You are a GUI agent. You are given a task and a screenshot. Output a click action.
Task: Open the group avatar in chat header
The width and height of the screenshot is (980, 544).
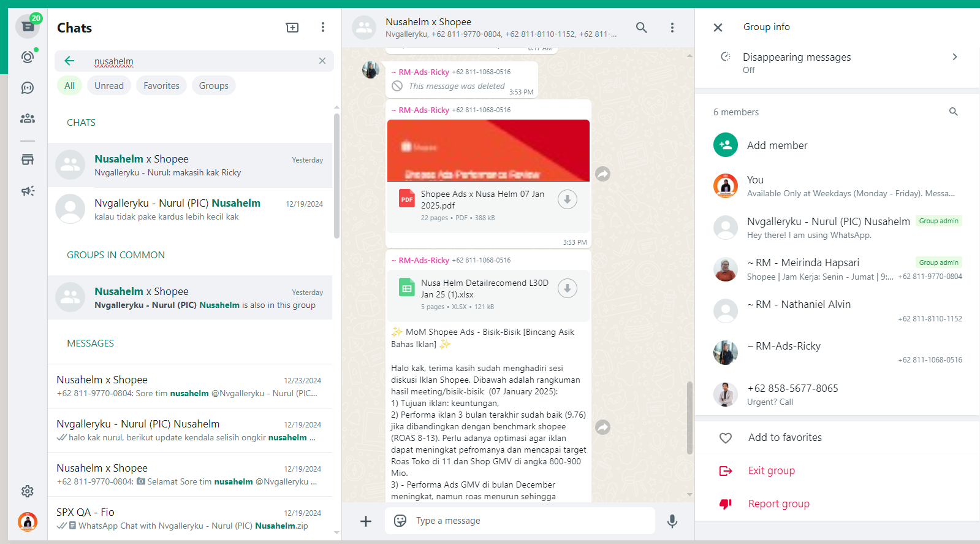click(x=364, y=28)
